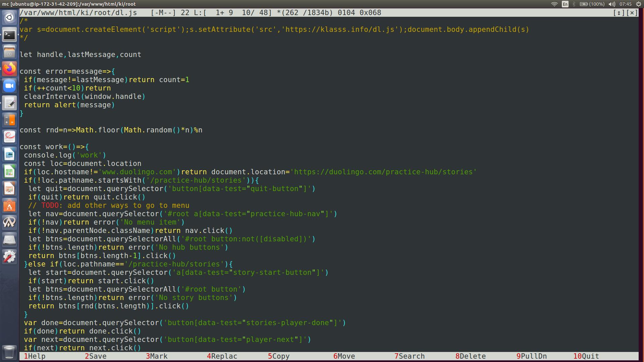Click the sound volume indicator

tap(612, 4)
